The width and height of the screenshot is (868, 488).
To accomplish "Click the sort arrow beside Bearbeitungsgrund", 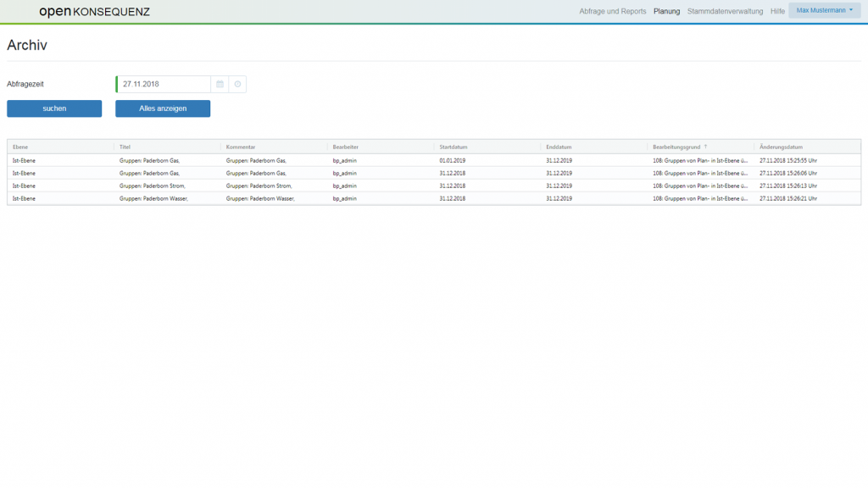I will click(705, 147).
